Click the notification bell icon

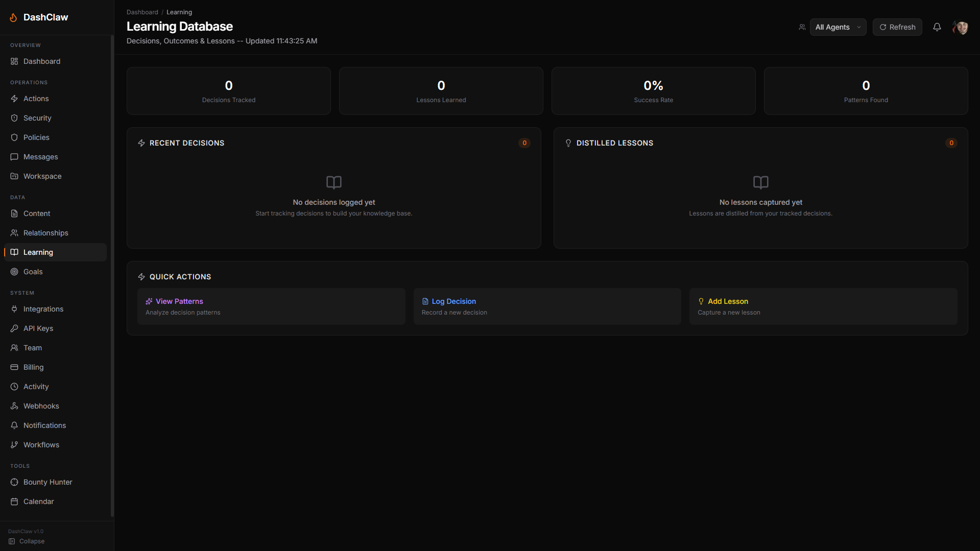coord(937,27)
